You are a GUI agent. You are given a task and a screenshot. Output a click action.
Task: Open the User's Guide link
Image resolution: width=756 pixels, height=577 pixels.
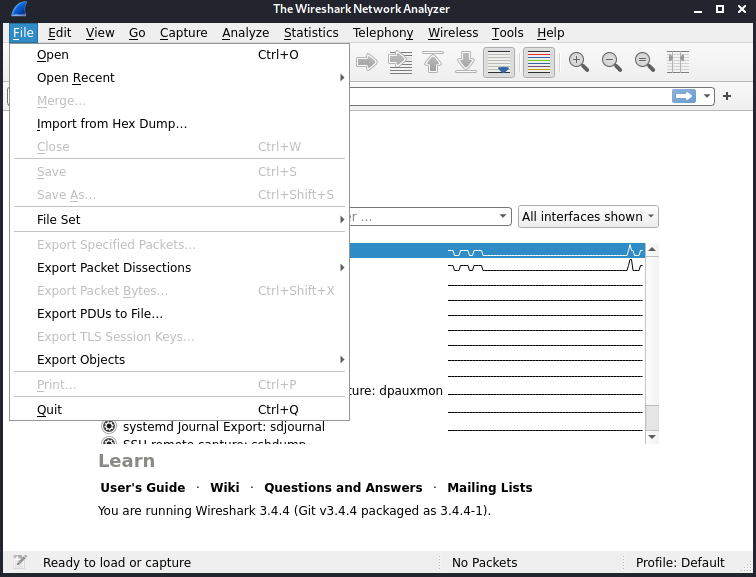(143, 487)
